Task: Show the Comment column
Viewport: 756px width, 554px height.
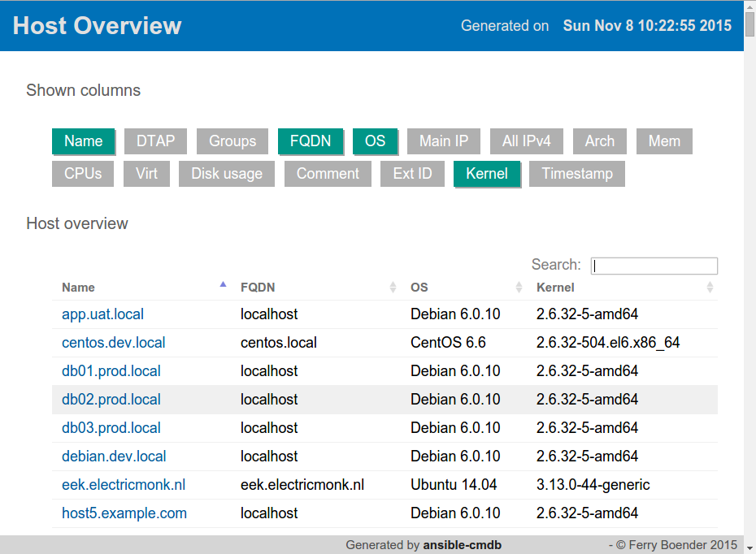Action: click(x=328, y=173)
